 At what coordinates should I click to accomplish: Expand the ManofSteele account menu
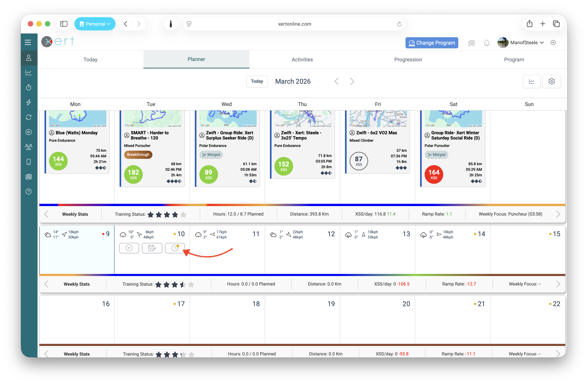[521, 43]
